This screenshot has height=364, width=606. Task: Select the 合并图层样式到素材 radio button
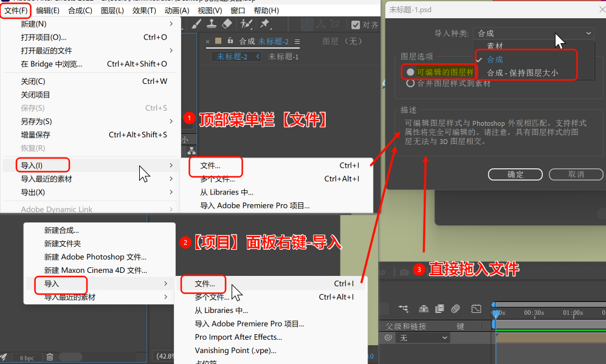click(x=410, y=83)
